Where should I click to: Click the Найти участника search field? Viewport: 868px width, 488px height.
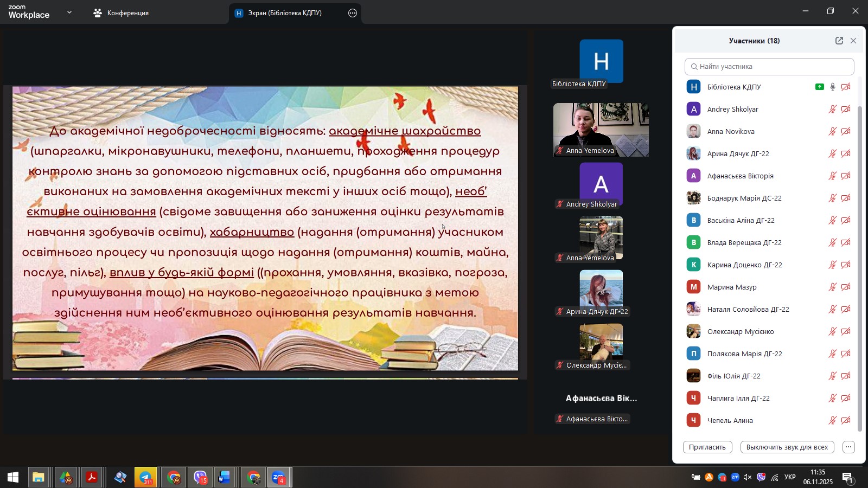coord(769,67)
